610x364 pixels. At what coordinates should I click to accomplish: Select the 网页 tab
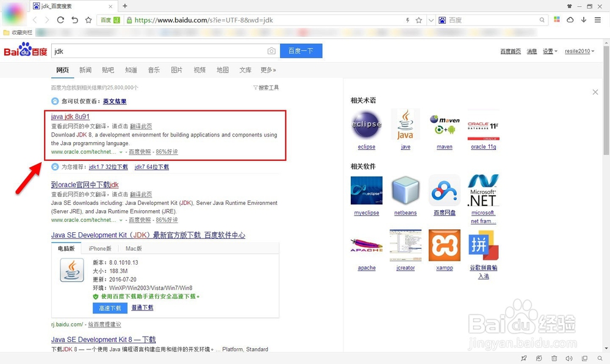(62, 70)
